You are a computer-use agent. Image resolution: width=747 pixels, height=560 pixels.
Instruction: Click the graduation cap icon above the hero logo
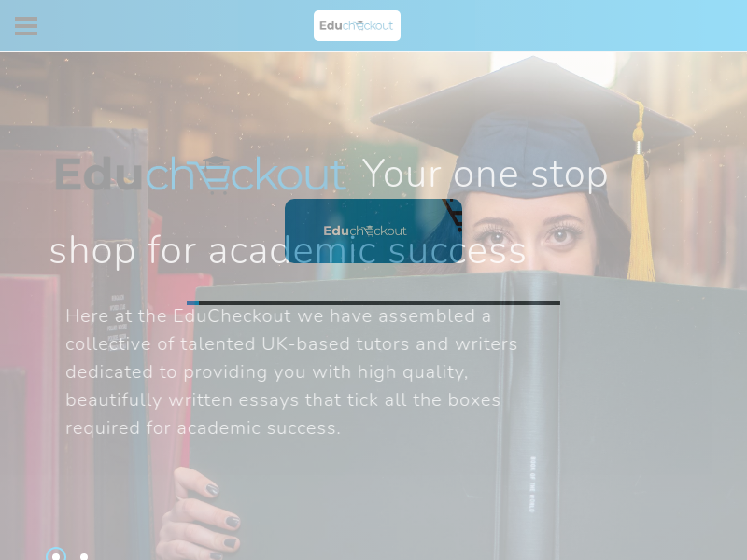(x=216, y=161)
